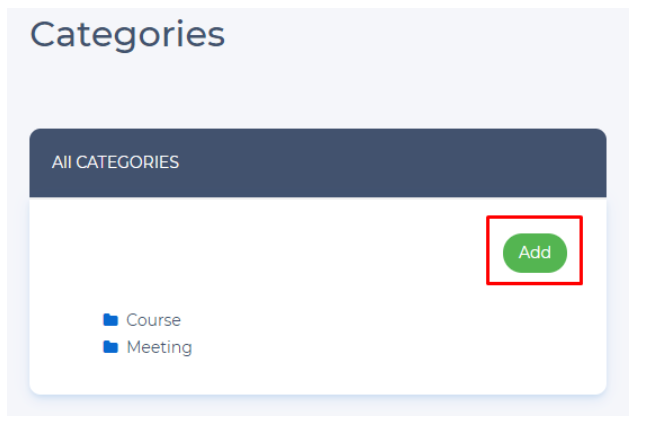The height and width of the screenshot is (435, 657).
Task: Click the dark All CATEGORIES title bar
Action: [317, 162]
